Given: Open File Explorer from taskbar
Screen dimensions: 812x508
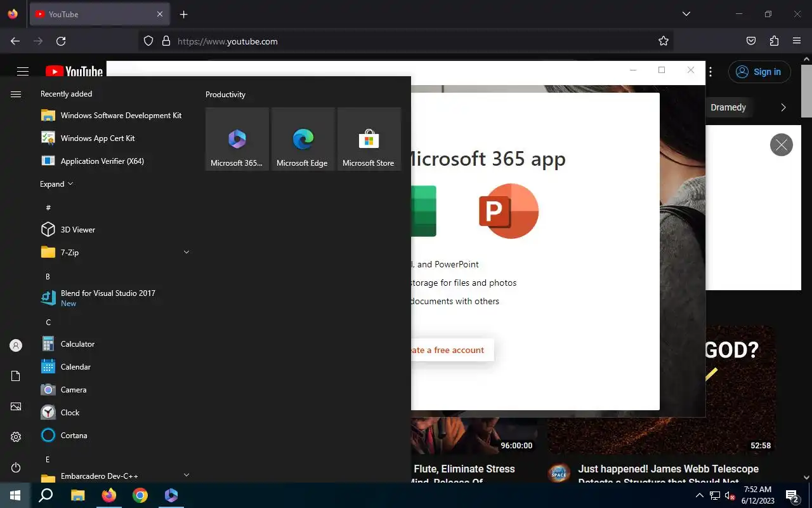Looking at the screenshot, I should [x=77, y=495].
